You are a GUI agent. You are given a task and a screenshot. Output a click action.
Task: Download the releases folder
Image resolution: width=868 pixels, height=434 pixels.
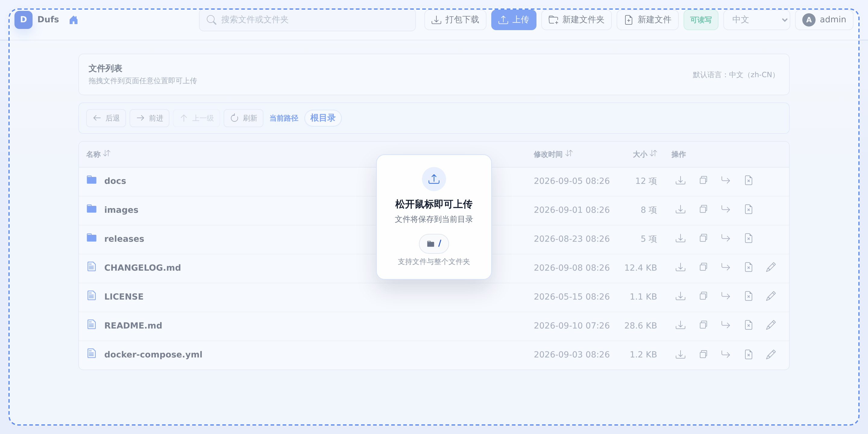click(x=680, y=239)
